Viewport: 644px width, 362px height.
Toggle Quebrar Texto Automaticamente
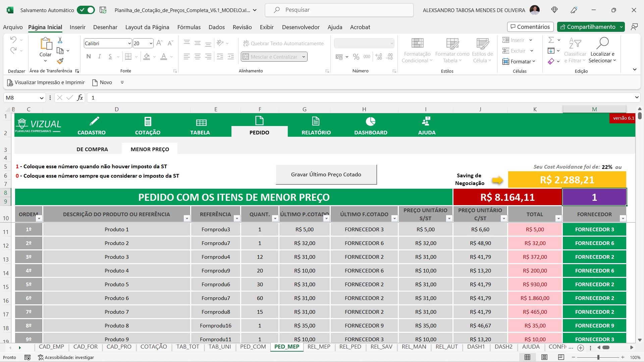pyautogui.click(x=283, y=43)
